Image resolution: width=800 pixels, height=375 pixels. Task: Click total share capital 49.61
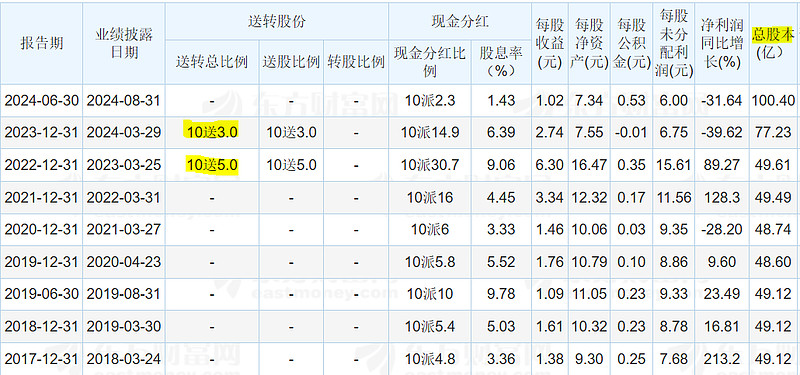[x=774, y=165]
